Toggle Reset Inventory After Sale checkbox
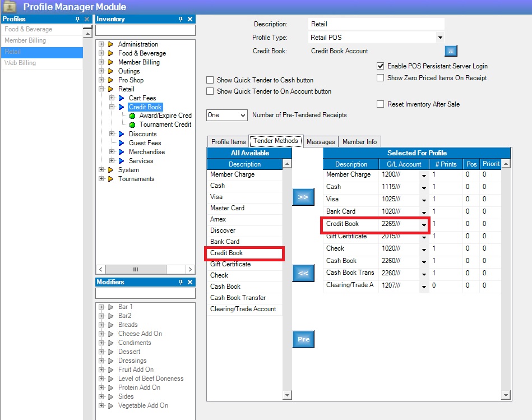532x420 pixels. (381, 104)
